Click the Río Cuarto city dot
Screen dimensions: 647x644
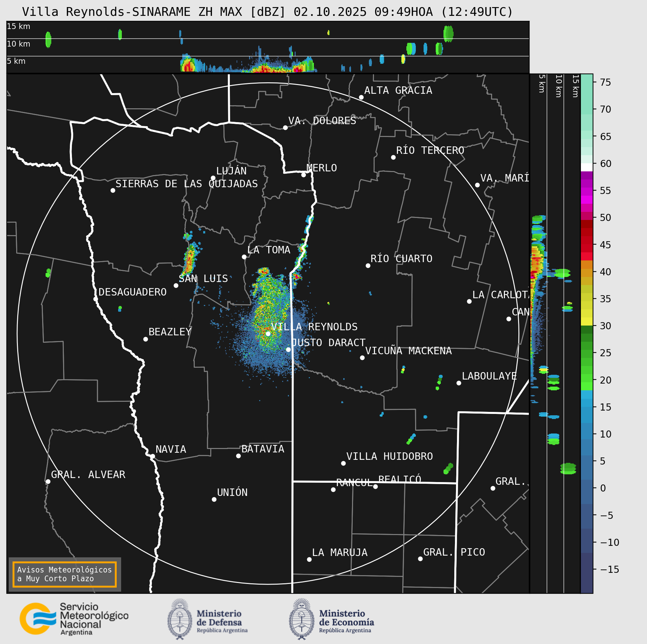(x=368, y=266)
